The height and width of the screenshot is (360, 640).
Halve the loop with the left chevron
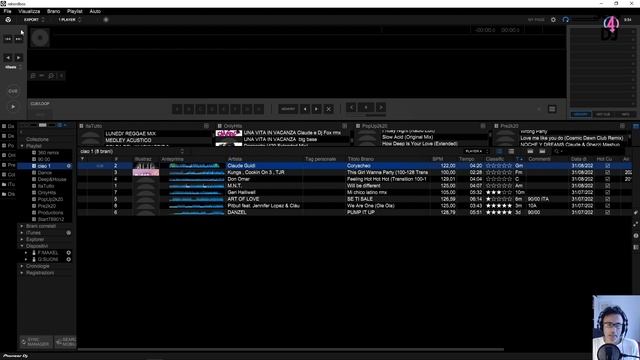click(x=351, y=107)
